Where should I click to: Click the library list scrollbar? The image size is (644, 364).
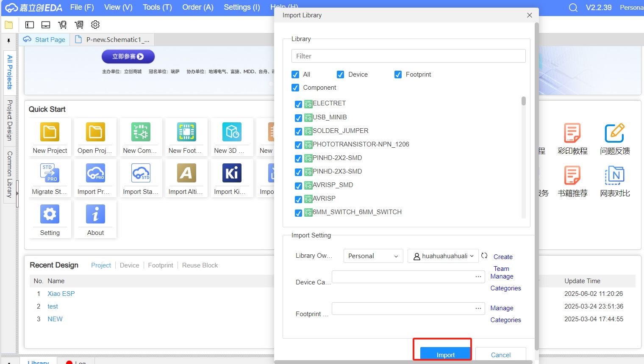[524, 101]
